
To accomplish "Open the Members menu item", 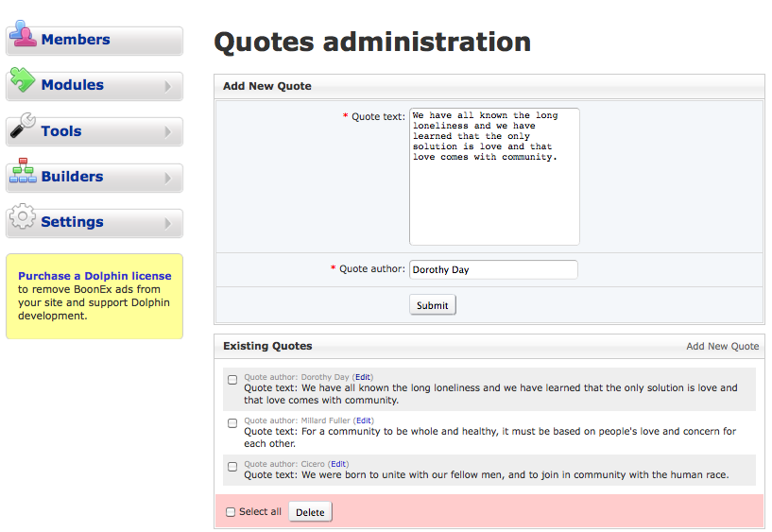I will tap(76, 40).
